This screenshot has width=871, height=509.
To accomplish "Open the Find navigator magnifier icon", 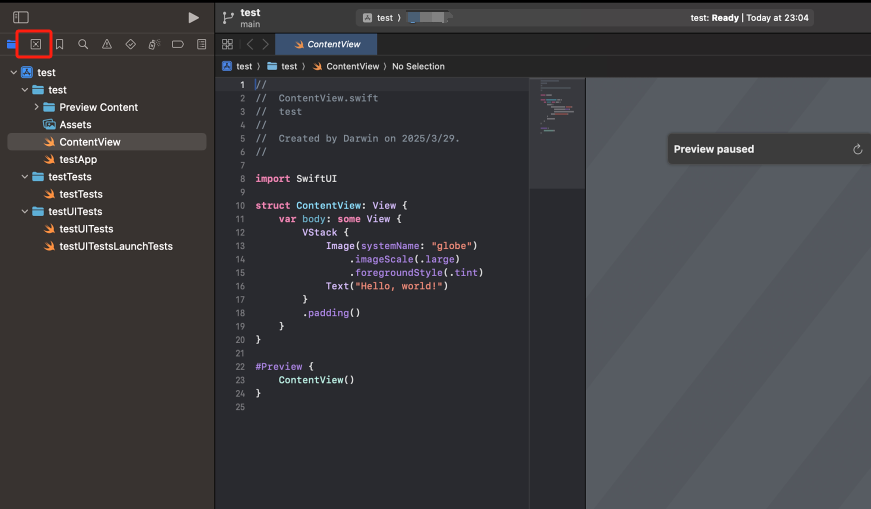I will [83, 44].
